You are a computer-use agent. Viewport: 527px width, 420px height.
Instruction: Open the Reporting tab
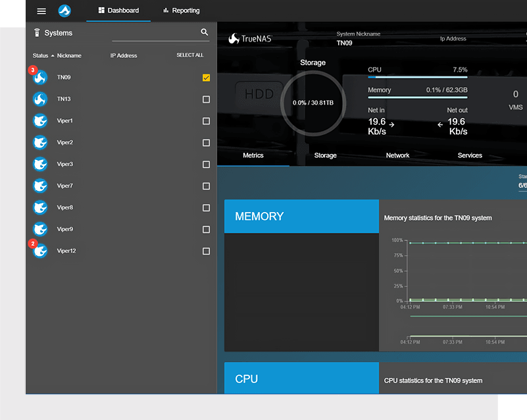pos(181,11)
